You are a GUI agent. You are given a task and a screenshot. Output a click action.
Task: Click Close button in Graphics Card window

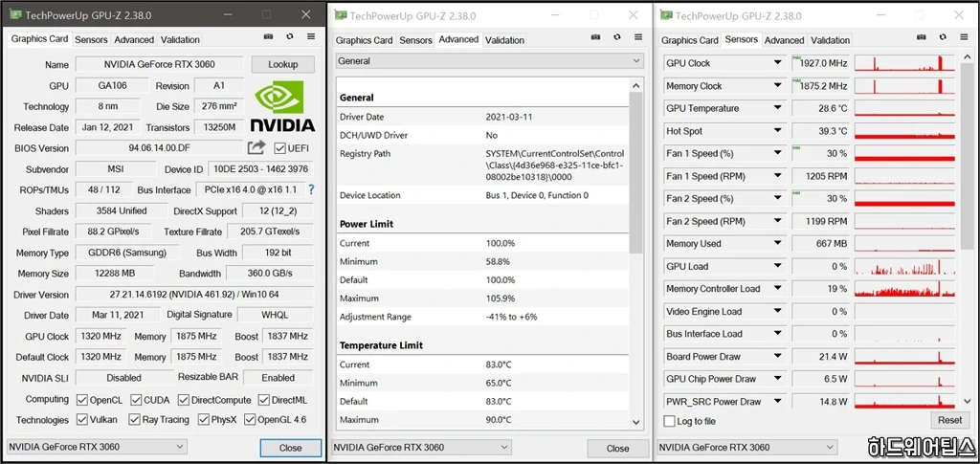[291, 448]
